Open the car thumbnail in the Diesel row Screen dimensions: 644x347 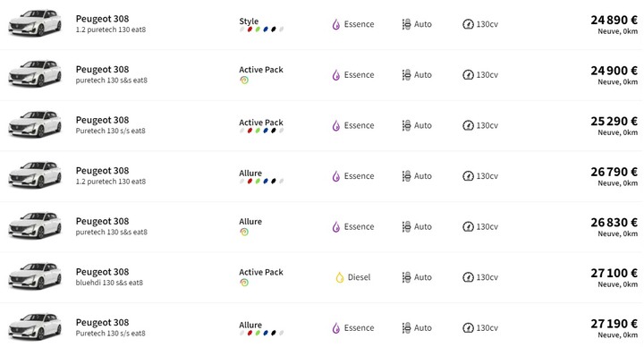coord(35,276)
